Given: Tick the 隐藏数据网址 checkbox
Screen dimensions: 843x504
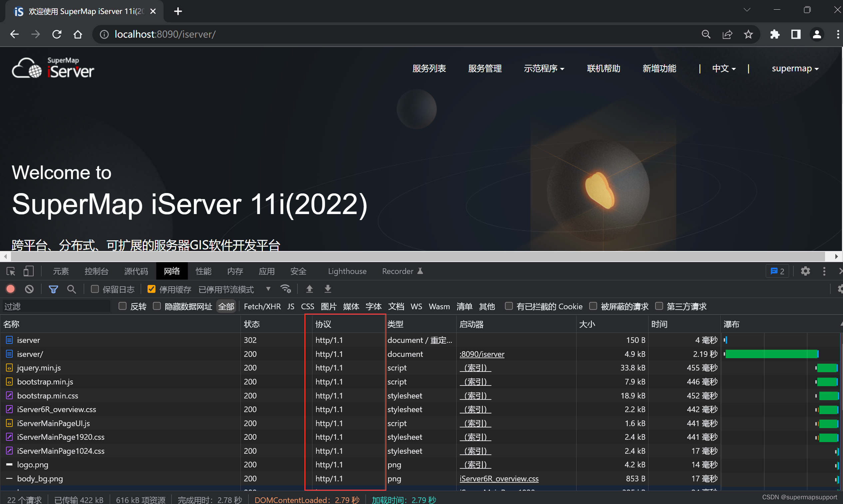Looking at the screenshot, I should tap(157, 306).
